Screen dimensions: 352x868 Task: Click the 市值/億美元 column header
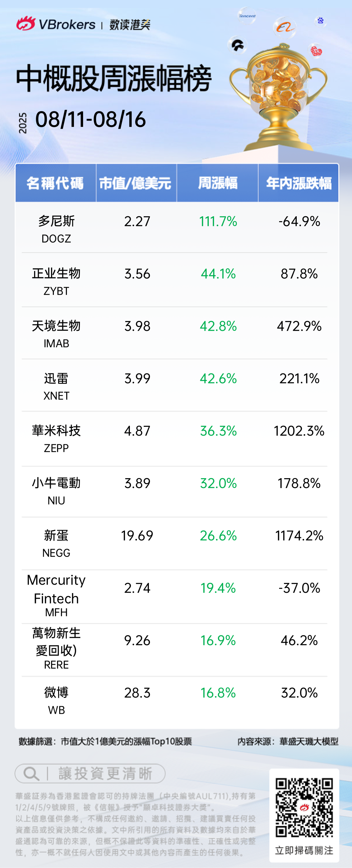tap(136, 183)
